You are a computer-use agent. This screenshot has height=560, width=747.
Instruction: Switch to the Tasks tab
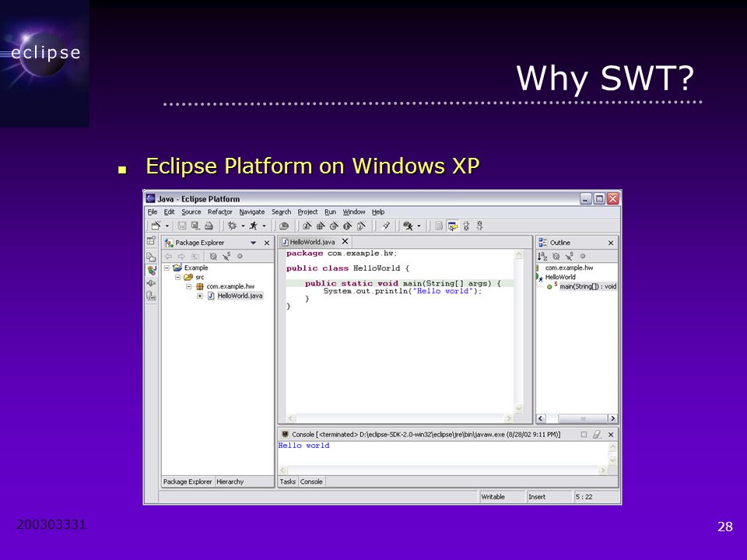288,482
